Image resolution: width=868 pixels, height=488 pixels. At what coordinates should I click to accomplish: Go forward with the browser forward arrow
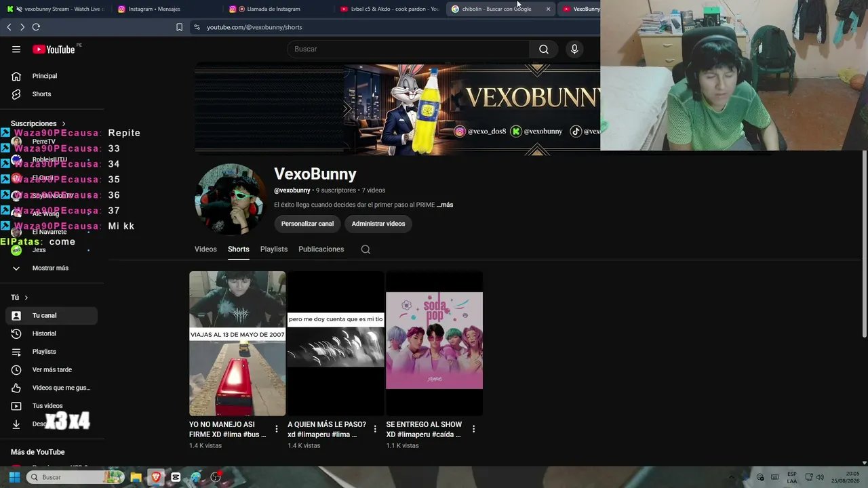(x=22, y=27)
